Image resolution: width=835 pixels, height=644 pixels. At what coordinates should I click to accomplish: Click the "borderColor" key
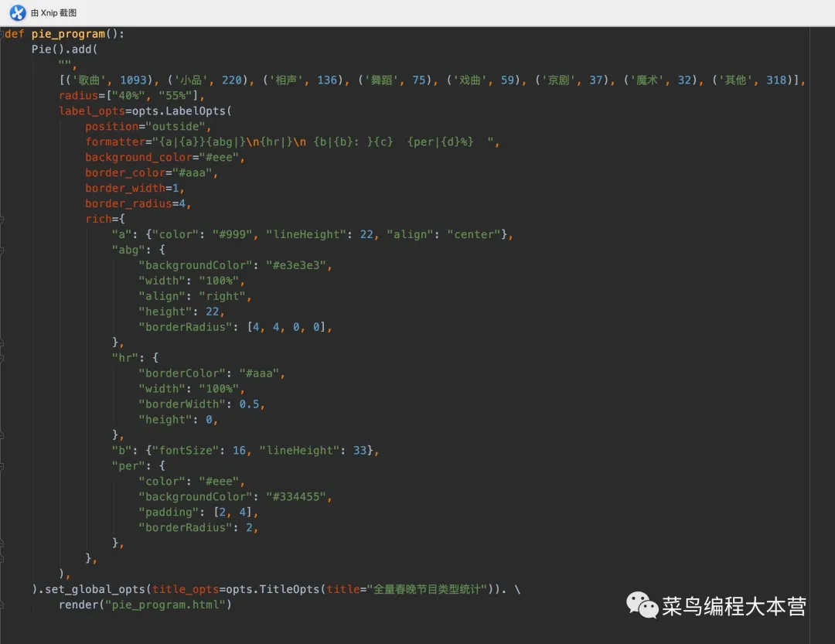[x=182, y=373]
